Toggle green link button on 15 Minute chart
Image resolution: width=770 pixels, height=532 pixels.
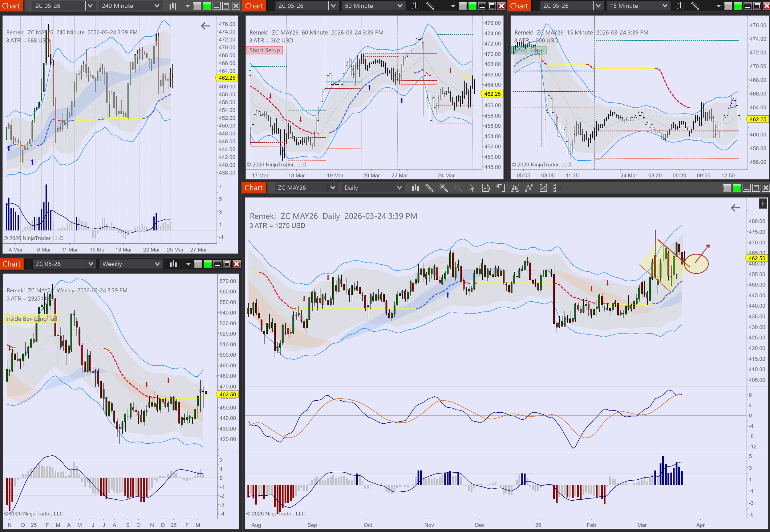(738, 6)
